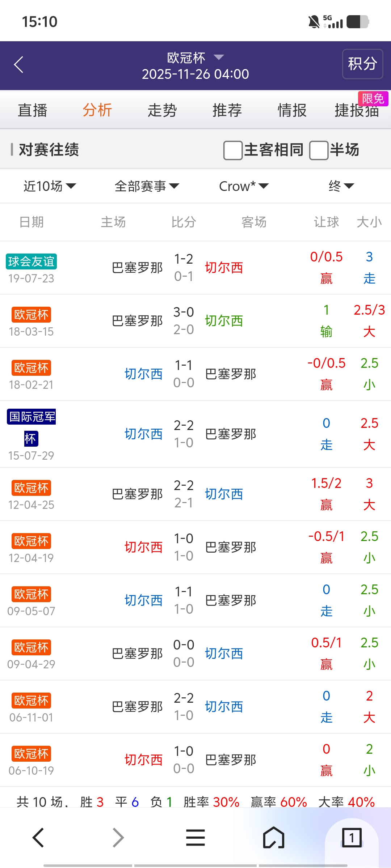Open the 19-07-23 球会友谊 match row
This screenshot has height=868, width=391.
coord(195,268)
